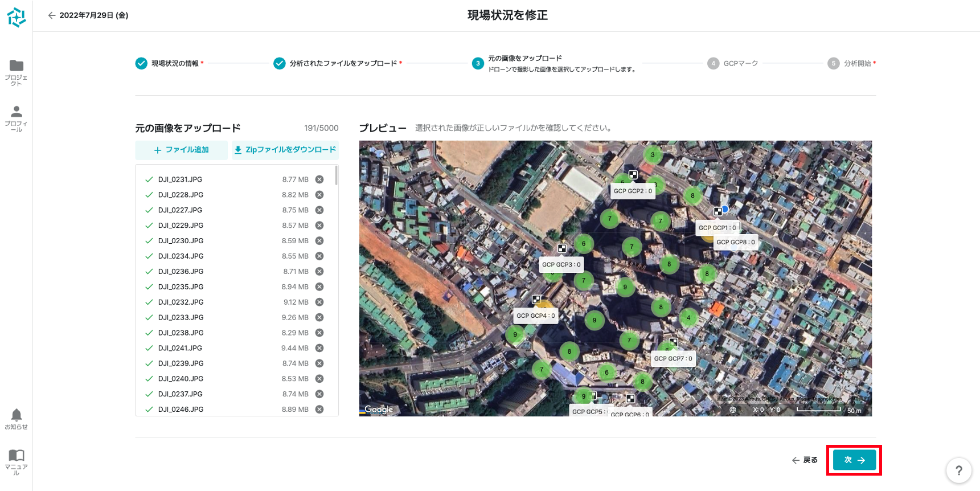Screen dimensions: 980x491
Task: Click Zipファイルをダウンロード button
Action: [x=285, y=150]
